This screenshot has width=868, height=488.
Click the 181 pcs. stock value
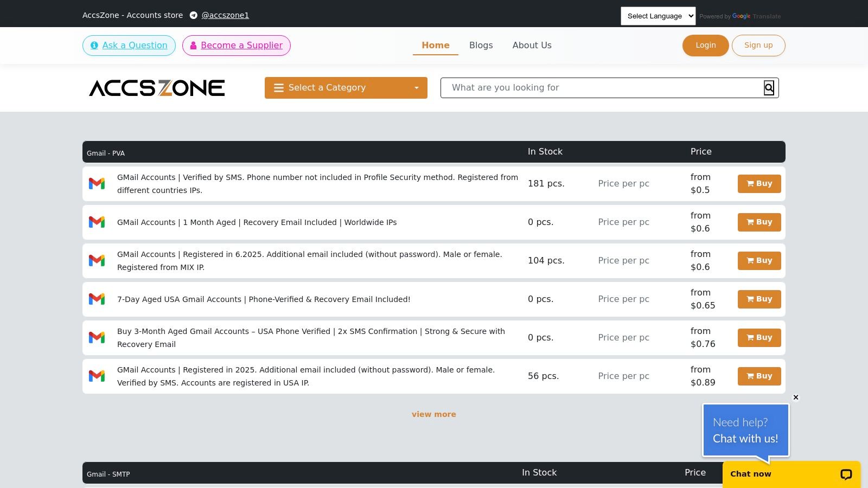(x=546, y=184)
